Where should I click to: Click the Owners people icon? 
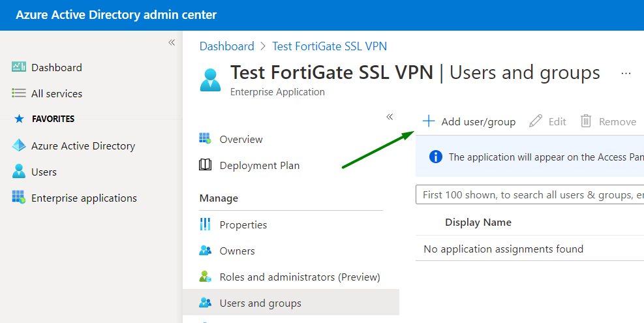(206, 251)
